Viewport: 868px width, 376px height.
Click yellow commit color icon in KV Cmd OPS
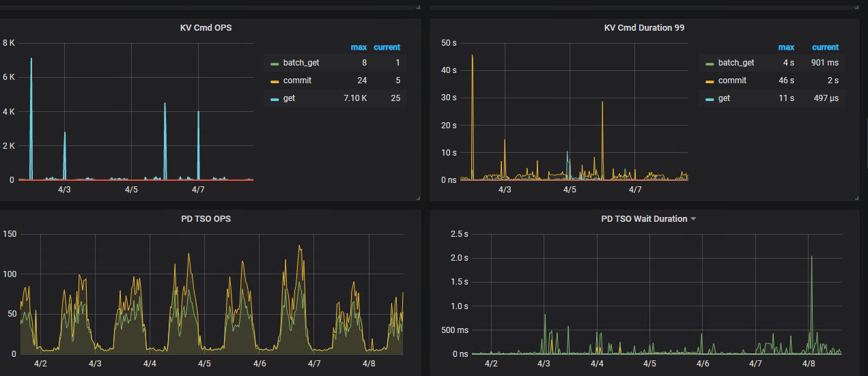275,81
